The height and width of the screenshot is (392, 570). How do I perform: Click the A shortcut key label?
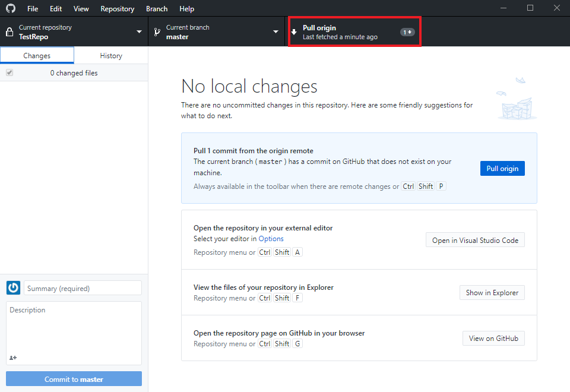click(x=297, y=252)
